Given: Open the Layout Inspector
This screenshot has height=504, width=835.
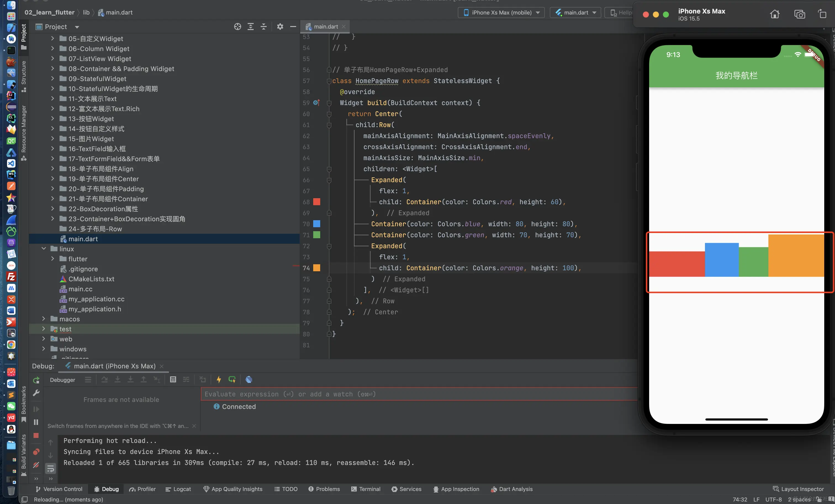Looking at the screenshot, I should [798, 489].
